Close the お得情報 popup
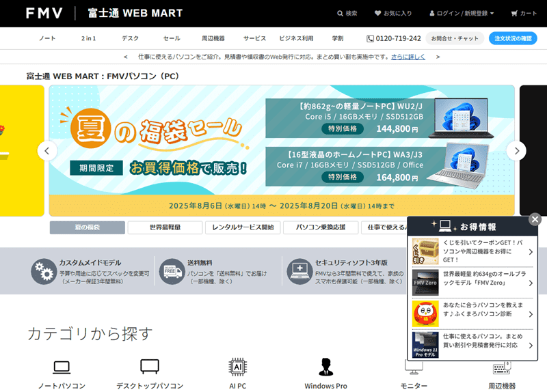Screen dimensions: 547x392 (535, 219)
